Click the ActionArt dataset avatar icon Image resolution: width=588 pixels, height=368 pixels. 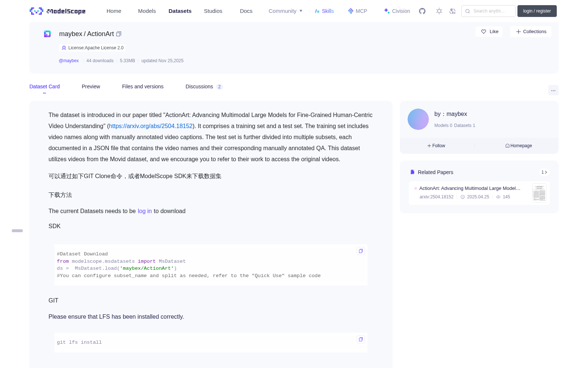[x=47, y=34]
